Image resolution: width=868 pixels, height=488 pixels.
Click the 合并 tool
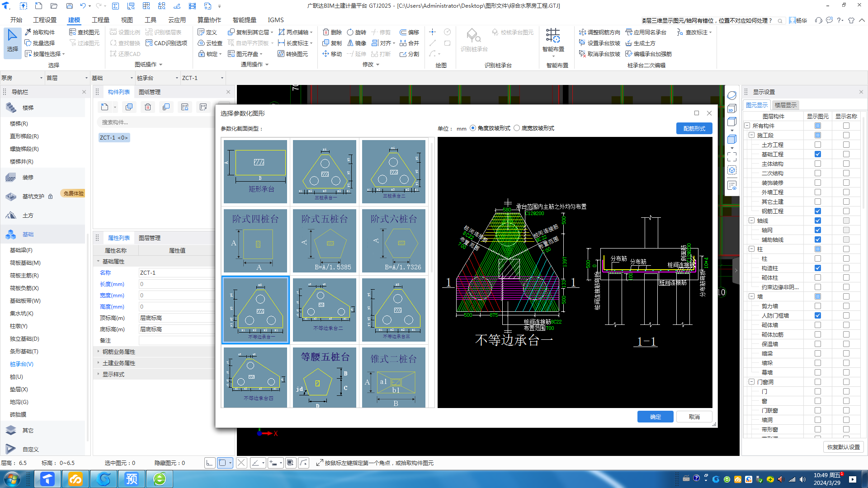[410, 43]
